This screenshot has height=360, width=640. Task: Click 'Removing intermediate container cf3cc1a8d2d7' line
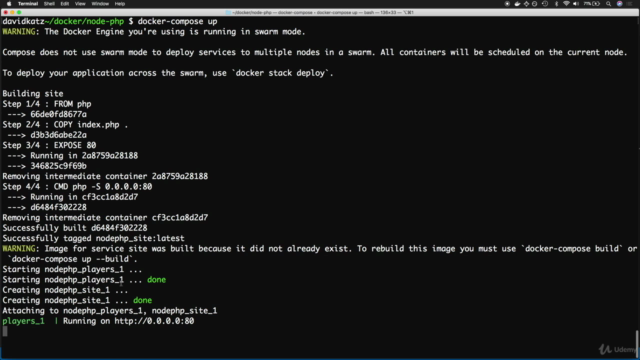(105, 218)
